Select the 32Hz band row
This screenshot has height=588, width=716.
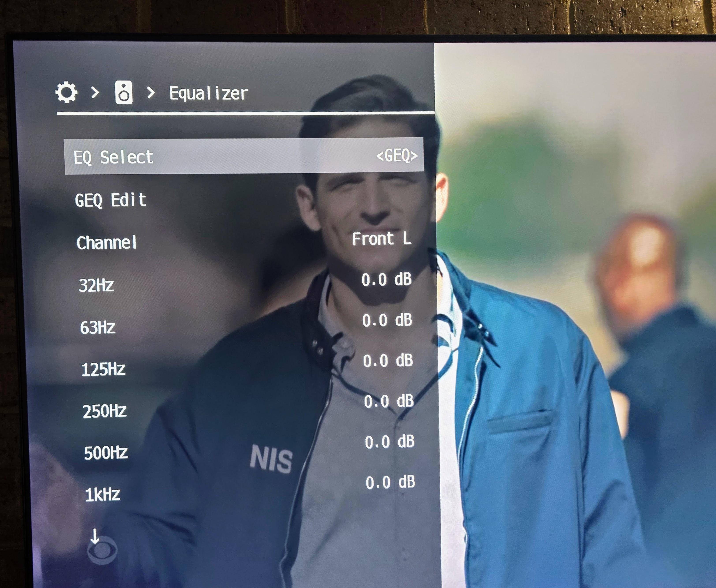pyautogui.click(x=245, y=282)
